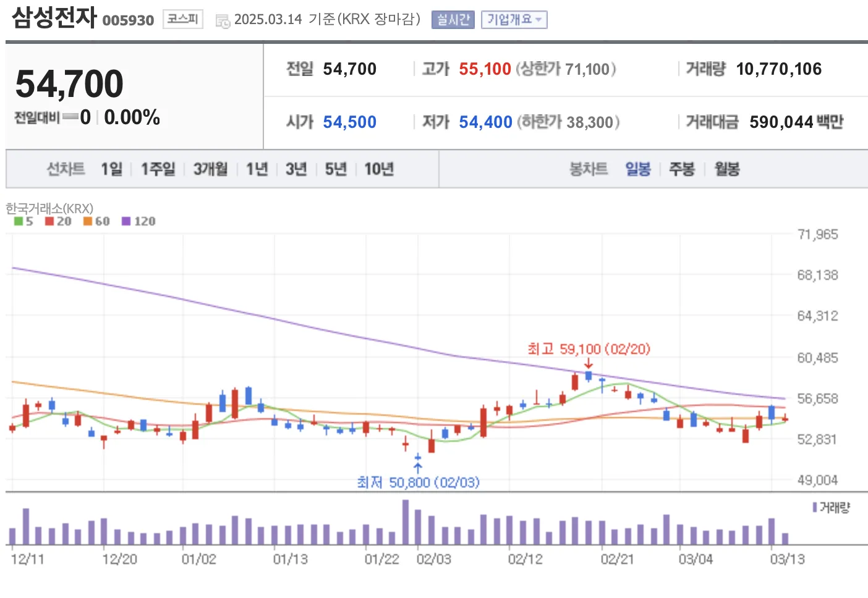Click the 전일 54,700 previous close value
This screenshot has width=868, height=598.
point(349,69)
